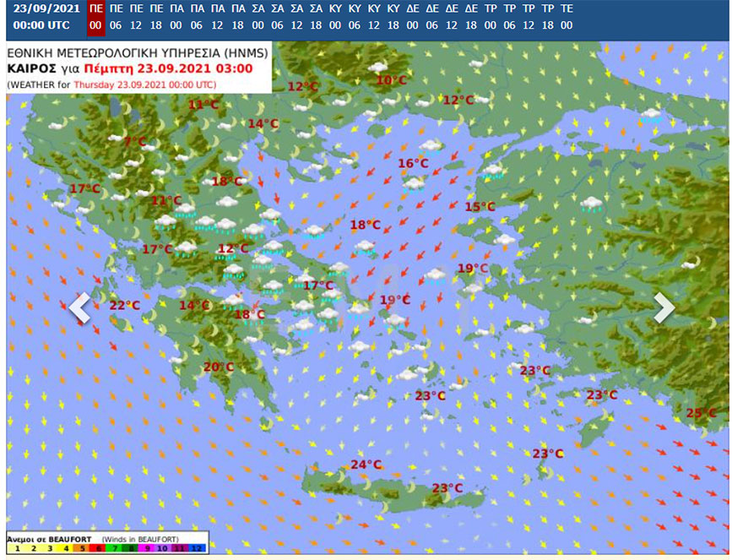
Task: Click the blue Beaufort 12 legend swatch
Action: coord(198,548)
